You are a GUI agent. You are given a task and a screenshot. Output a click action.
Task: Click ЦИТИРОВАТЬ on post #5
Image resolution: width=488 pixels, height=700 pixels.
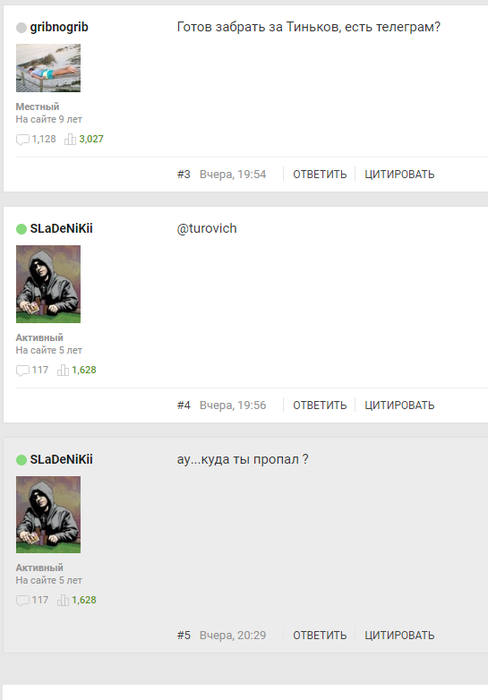399,635
